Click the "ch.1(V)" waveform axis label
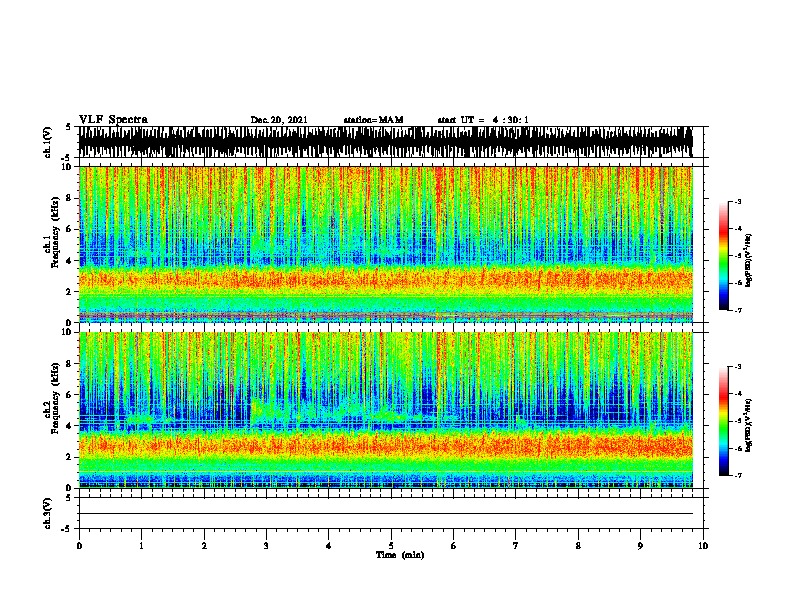 point(48,142)
